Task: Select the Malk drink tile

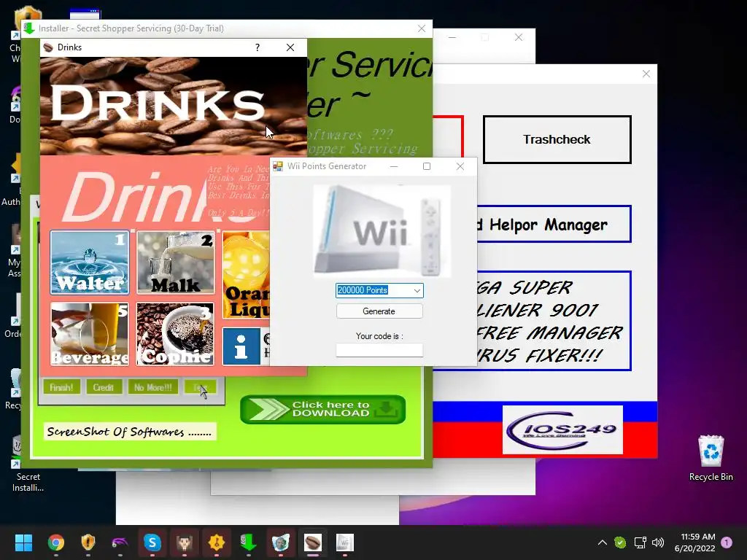Action: pyautogui.click(x=176, y=262)
